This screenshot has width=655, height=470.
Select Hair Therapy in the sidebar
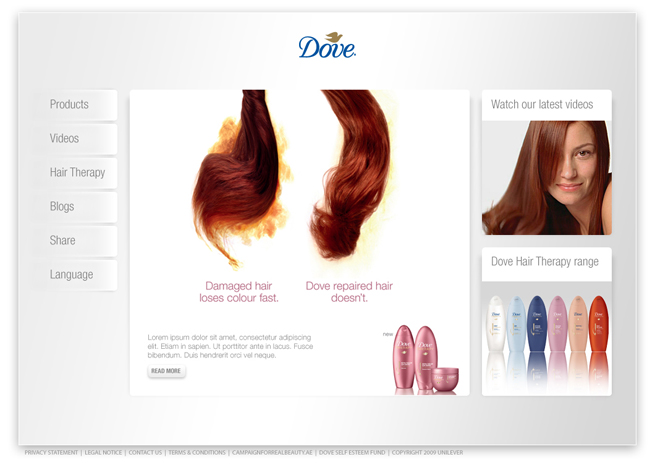75,173
